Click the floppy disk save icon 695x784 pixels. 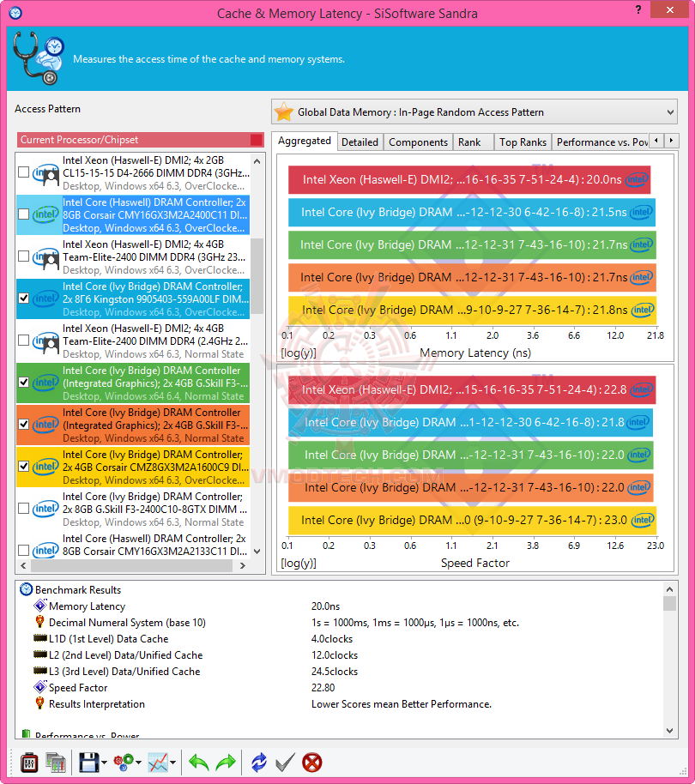(x=89, y=763)
